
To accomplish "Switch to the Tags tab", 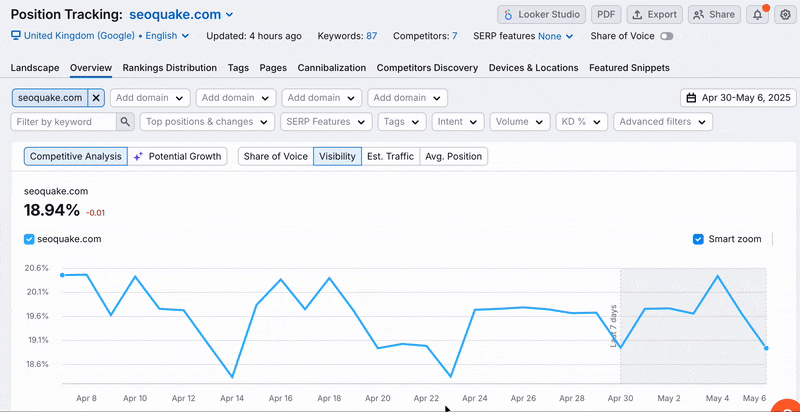I will pos(238,68).
